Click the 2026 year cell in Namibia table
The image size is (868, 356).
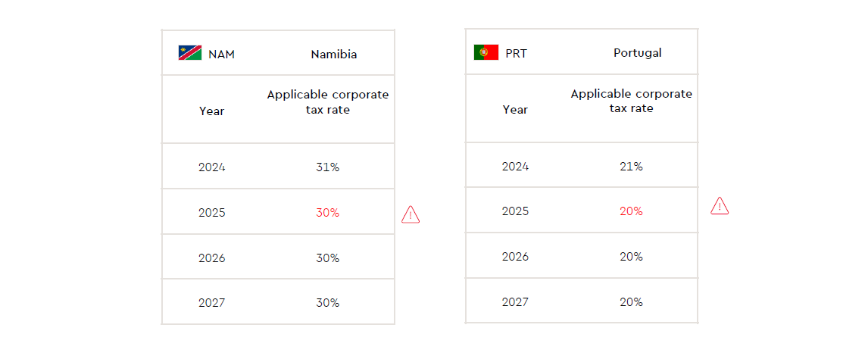click(212, 258)
